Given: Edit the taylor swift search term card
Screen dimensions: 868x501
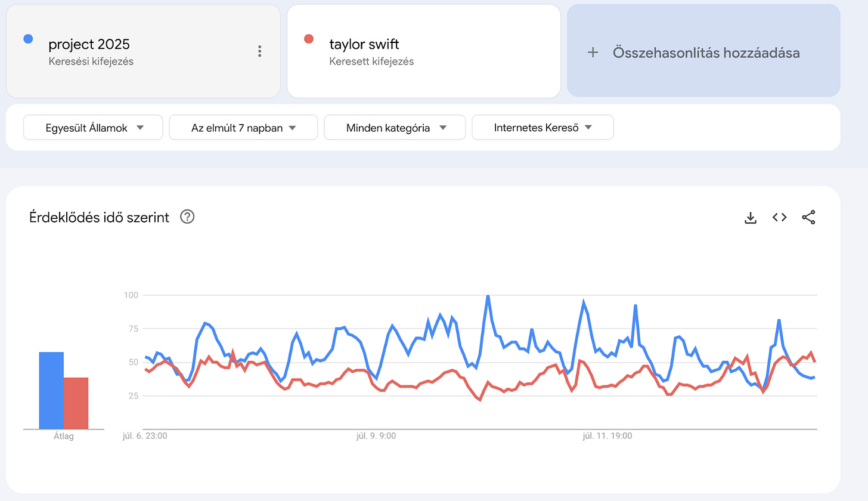Looking at the screenshot, I should (424, 51).
